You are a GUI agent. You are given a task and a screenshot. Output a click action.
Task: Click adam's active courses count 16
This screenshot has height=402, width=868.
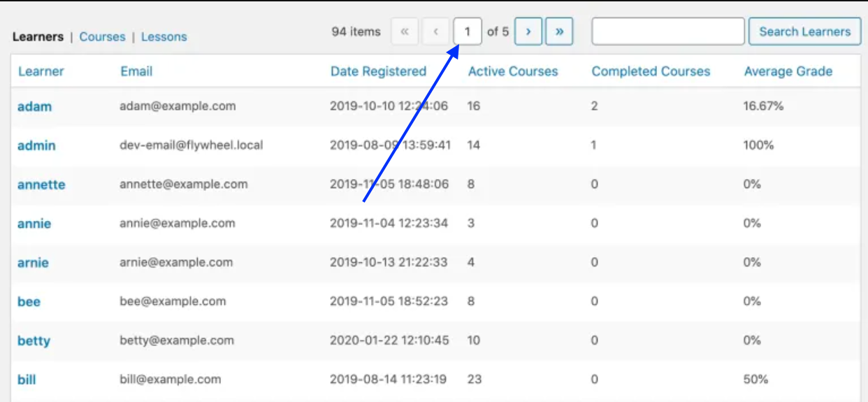click(x=474, y=106)
